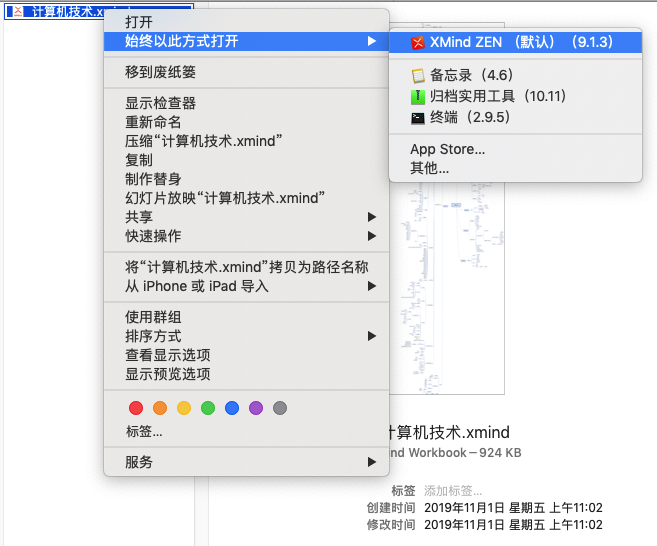
Task: Select 压缩“计算机技术.xmind” option
Action: (246, 141)
